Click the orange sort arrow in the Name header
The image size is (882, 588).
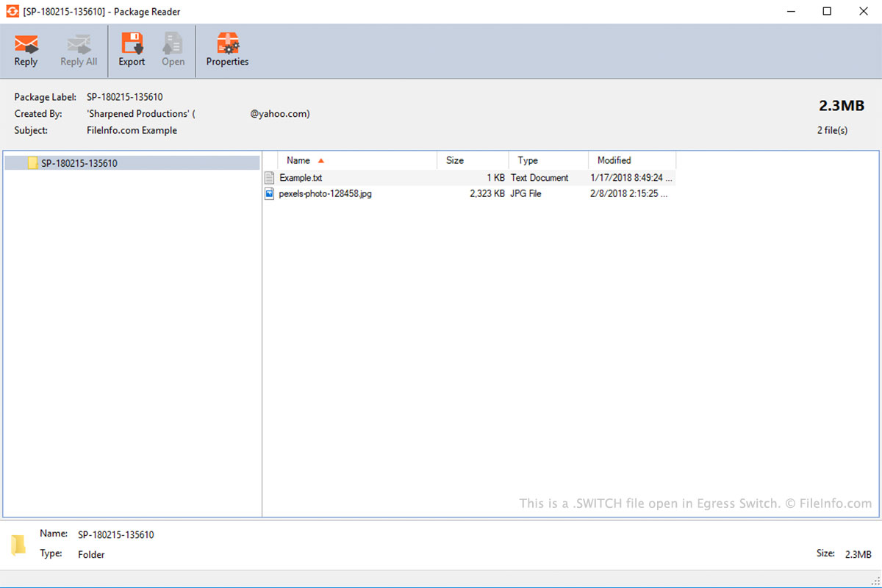[320, 160]
